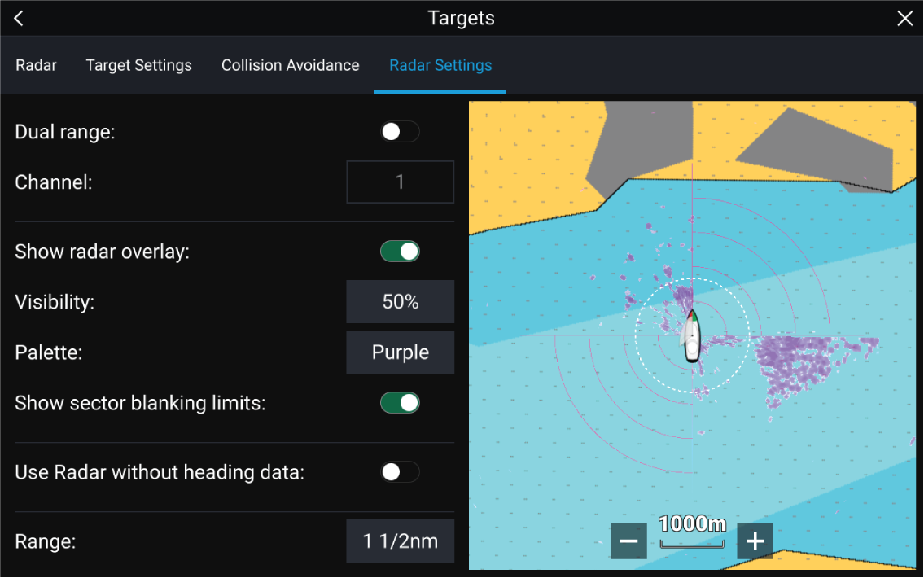
Task: Zoom in the chart with plus button
Action: (x=755, y=541)
